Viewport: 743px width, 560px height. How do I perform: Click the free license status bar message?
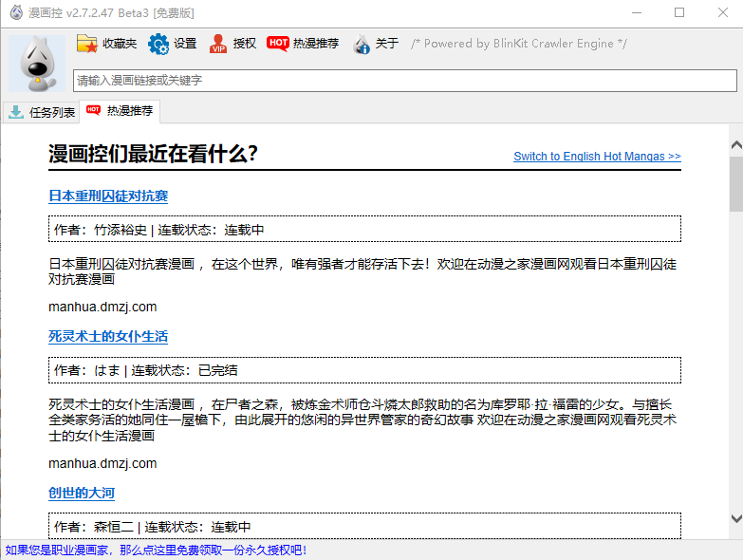156,551
